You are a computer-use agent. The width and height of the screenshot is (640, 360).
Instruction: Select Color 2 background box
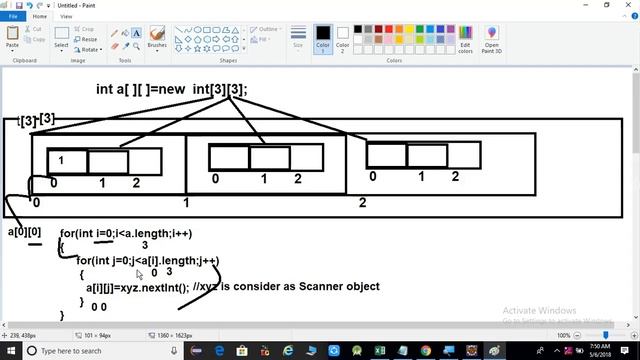tap(342, 39)
